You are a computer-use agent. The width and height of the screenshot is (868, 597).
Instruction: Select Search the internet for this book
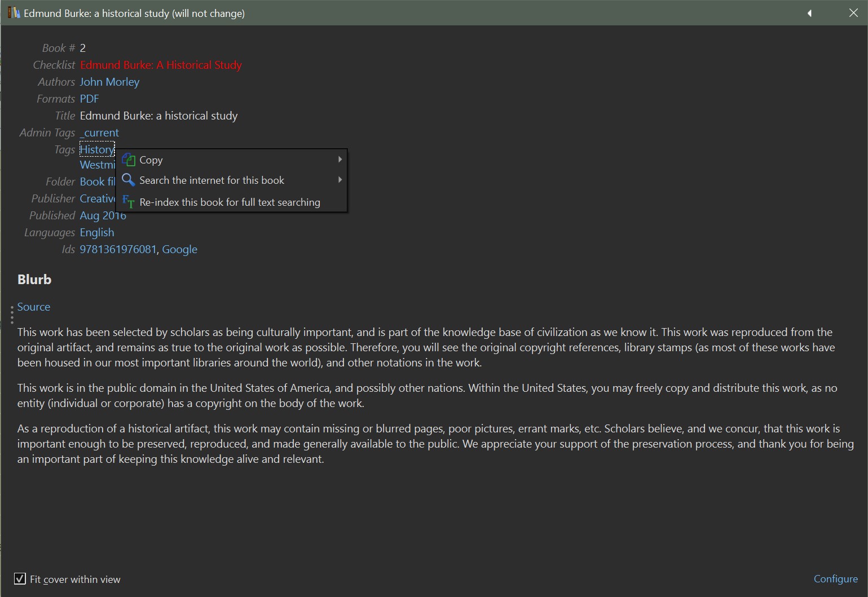click(x=212, y=180)
